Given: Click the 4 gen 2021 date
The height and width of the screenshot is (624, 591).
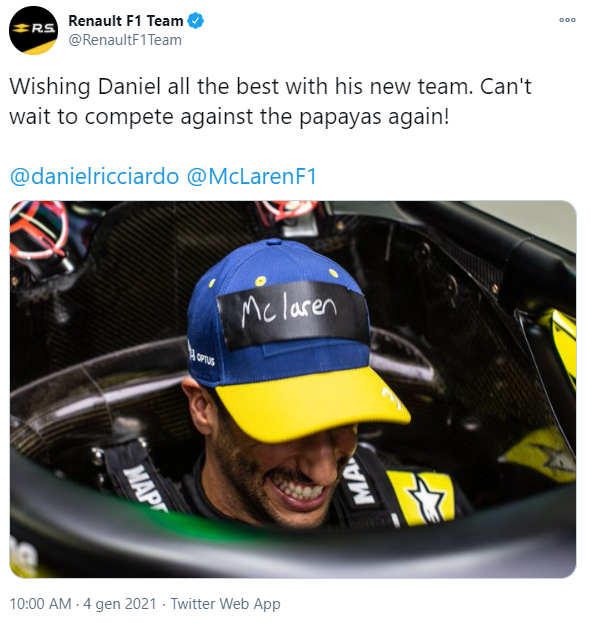Looking at the screenshot, I should point(120,604).
